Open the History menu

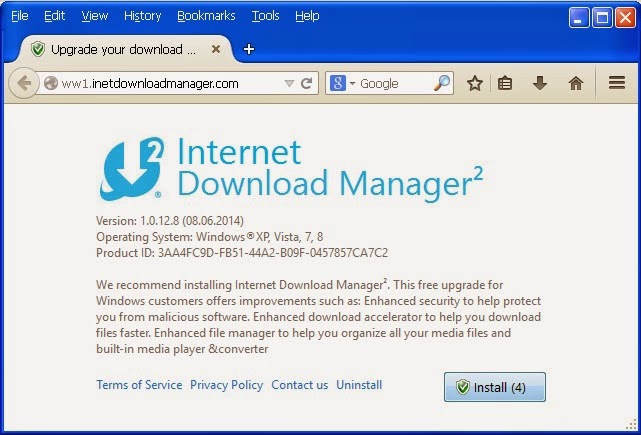[142, 16]
